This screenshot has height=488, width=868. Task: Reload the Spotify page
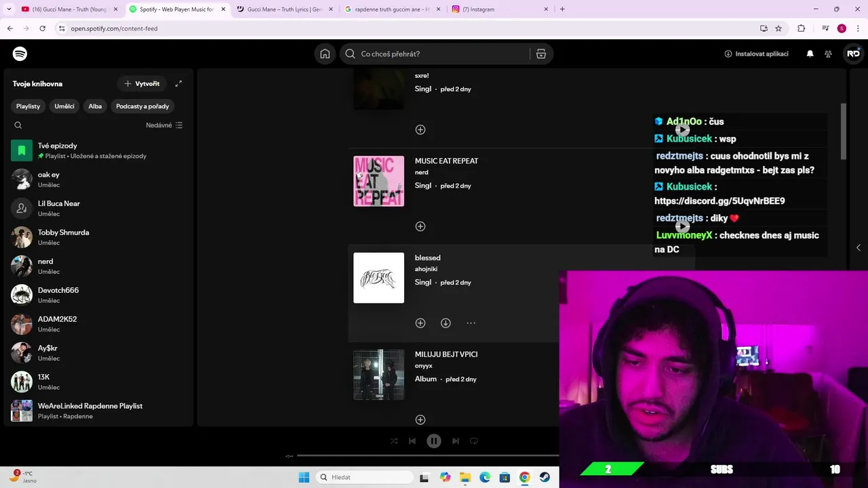point(42,28)
